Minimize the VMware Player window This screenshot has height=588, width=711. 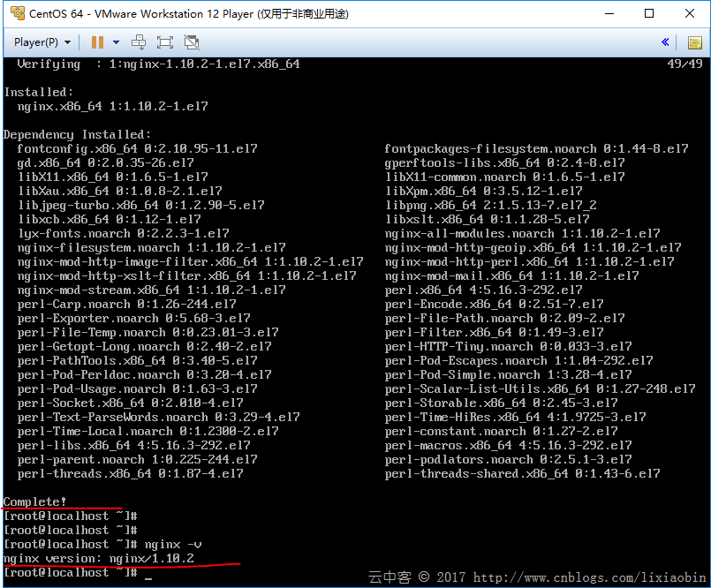click(609, 13)
